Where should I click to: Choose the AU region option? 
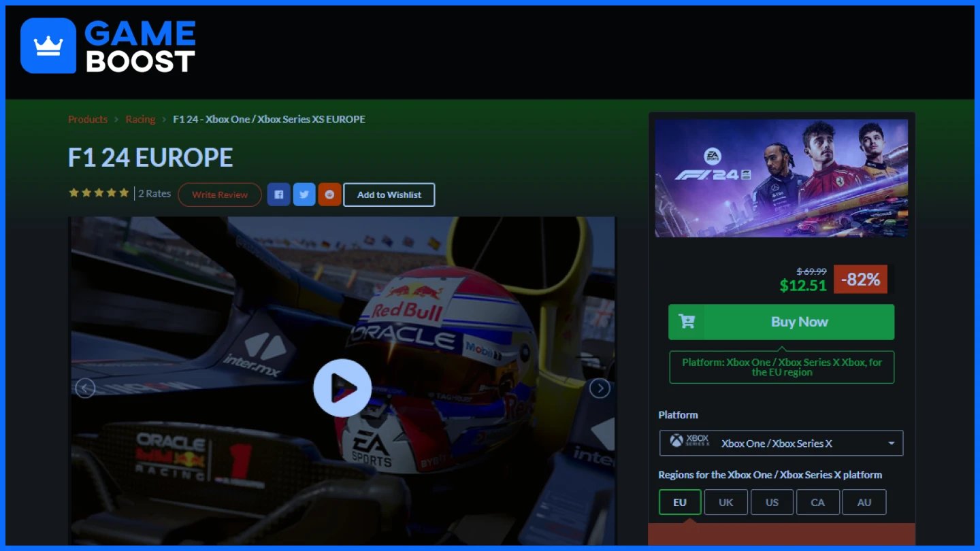[864, 503]
